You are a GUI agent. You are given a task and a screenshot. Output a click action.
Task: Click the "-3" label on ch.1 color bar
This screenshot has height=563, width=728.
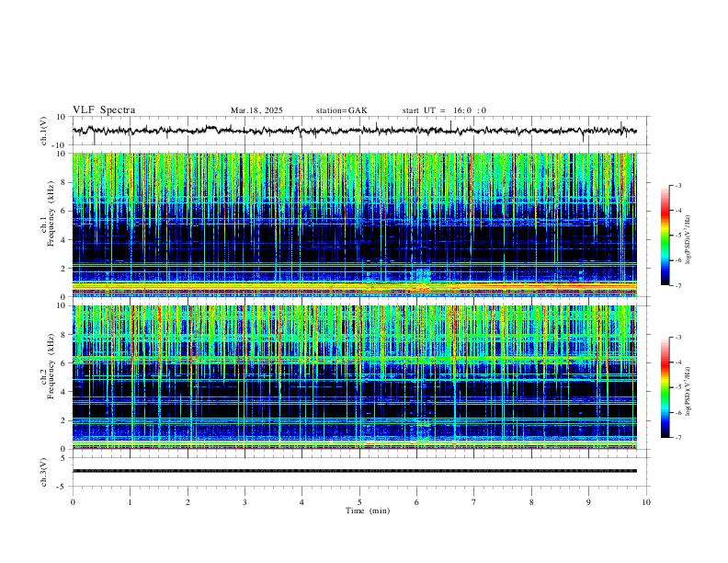click(677, 185)
